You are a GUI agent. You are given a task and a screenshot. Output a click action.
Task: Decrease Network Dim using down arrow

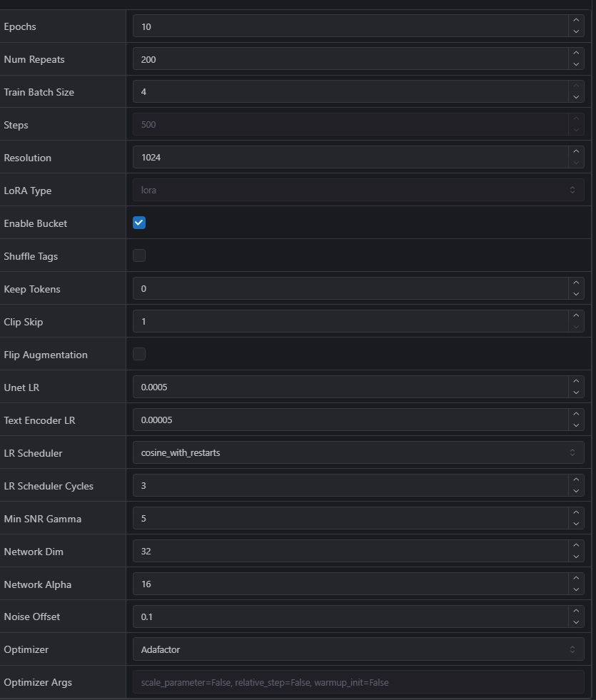(x=576, y=557)
